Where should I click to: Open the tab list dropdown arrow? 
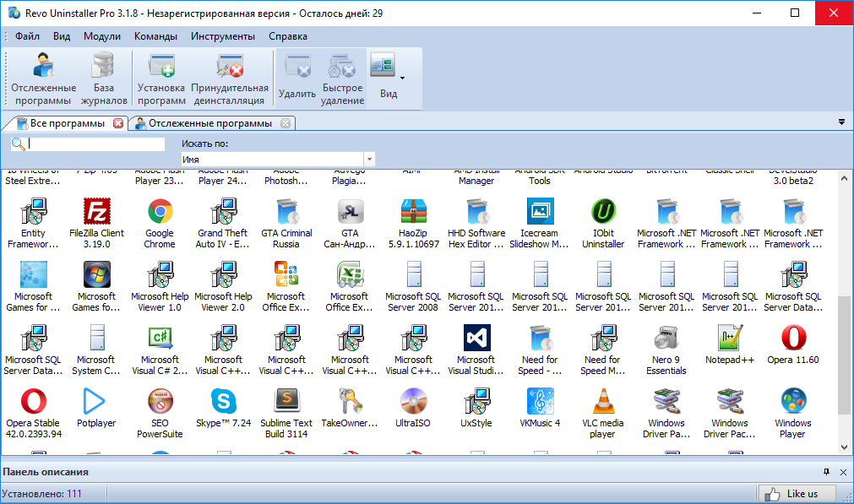click(x=841, y=122)
